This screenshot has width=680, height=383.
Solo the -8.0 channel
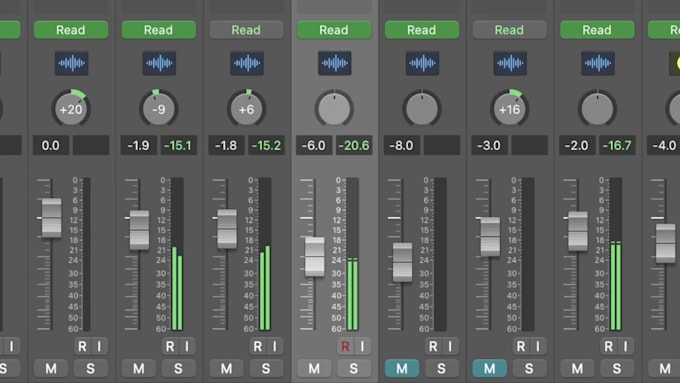(x=441, y=368)
